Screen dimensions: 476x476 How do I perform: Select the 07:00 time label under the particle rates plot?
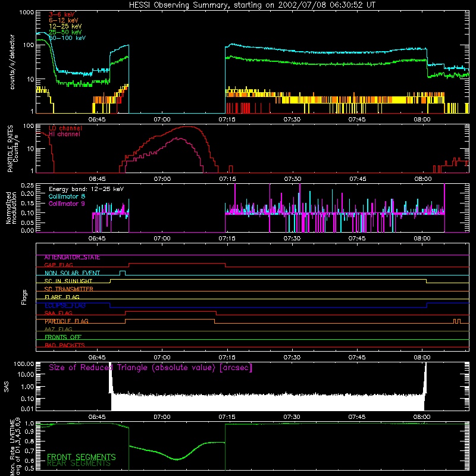[x=162, y=179]
